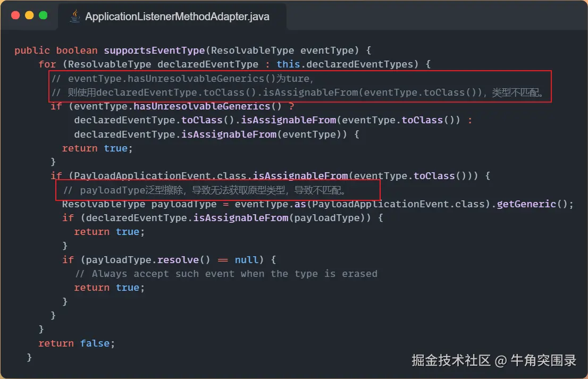Image resolution: width=588 pixels, height=379 pixels.
Task: Click the 'payloadType.resolve()' call
Action: [x=148, y=260]
